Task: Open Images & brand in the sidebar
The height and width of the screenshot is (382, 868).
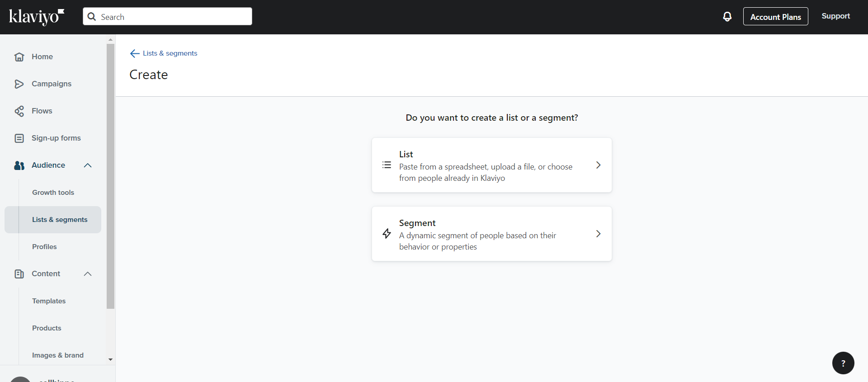Action: click(x=58, y=355)
